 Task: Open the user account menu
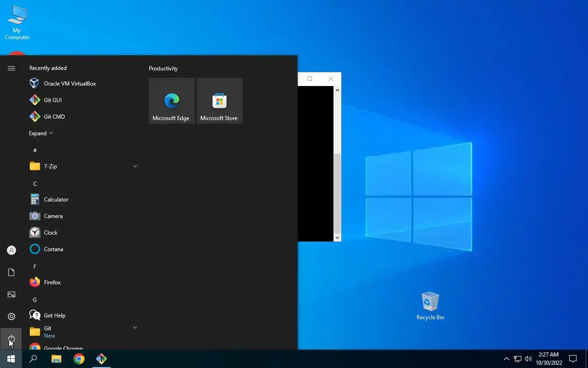[11, 250]
